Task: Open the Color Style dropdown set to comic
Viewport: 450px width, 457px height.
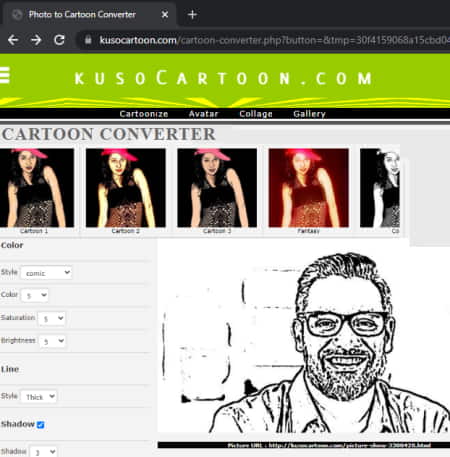Action: [x=46, y=273]
